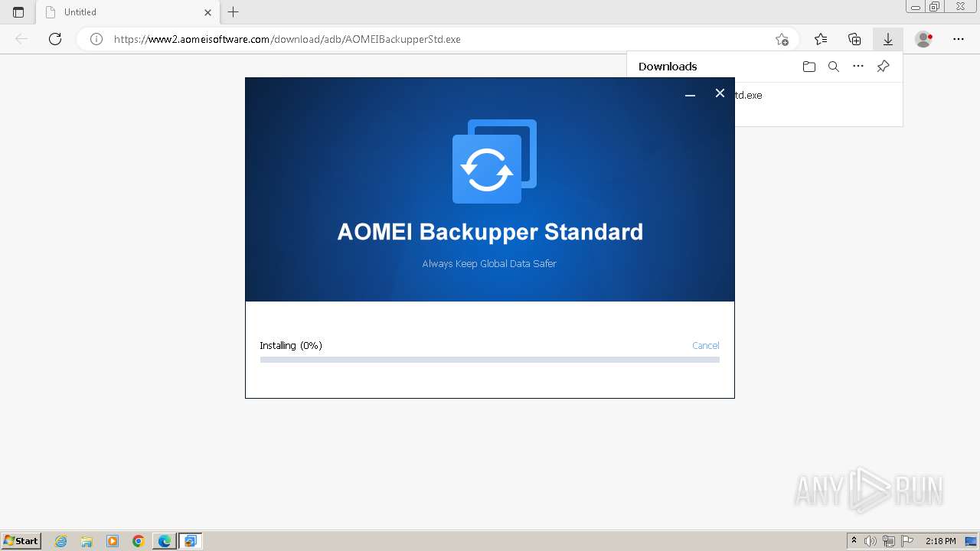Switch to AOMEI installer taskbar button
The height and width of the screenshot is (551, 980).
(x=191, y=541)
